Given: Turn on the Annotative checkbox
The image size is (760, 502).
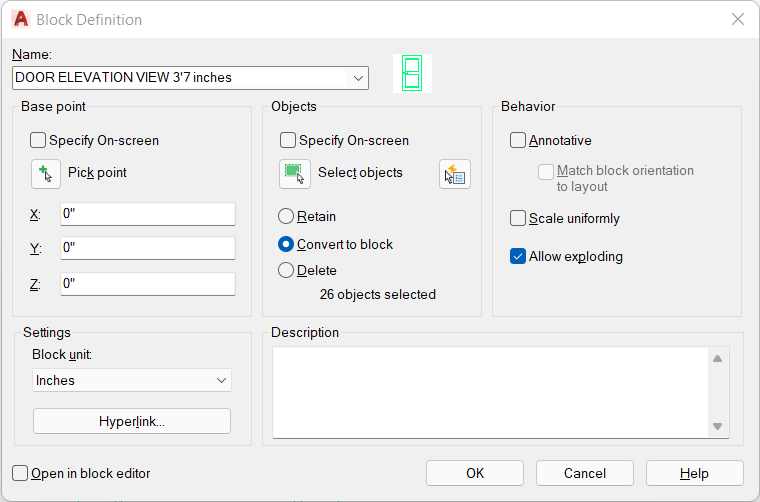Looking at the screenshot, I should pyautogui.click(x=518, y=141).
